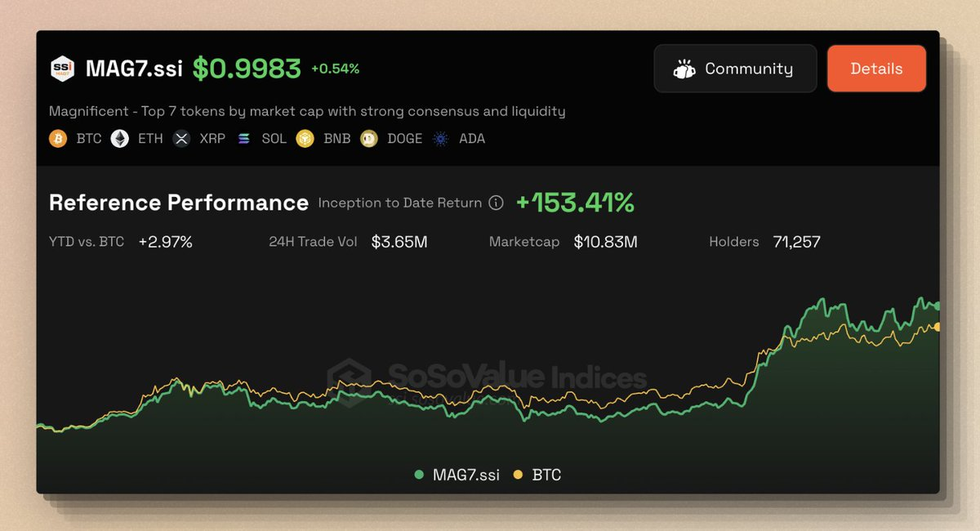Open the Community button
This screenshot has width=980, height=531.
pos(734,69)
